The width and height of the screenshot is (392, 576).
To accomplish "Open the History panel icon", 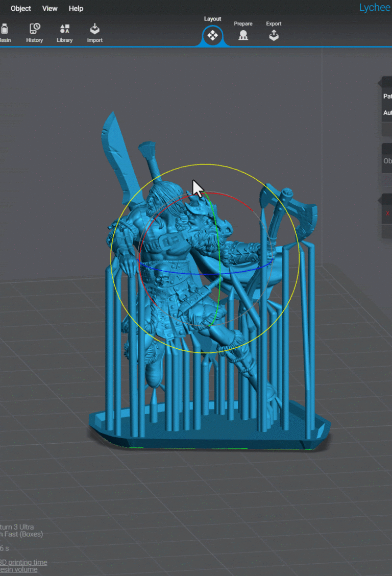I will 35,33.
